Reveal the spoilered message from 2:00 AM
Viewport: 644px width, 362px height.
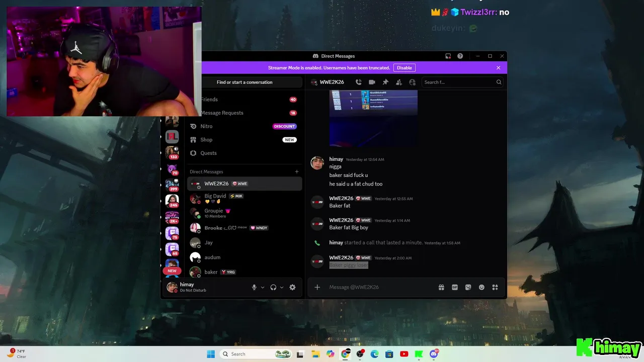(349, 265)
